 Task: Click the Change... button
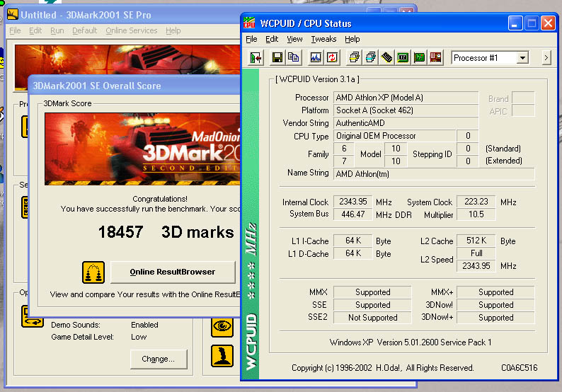[159, 359]
